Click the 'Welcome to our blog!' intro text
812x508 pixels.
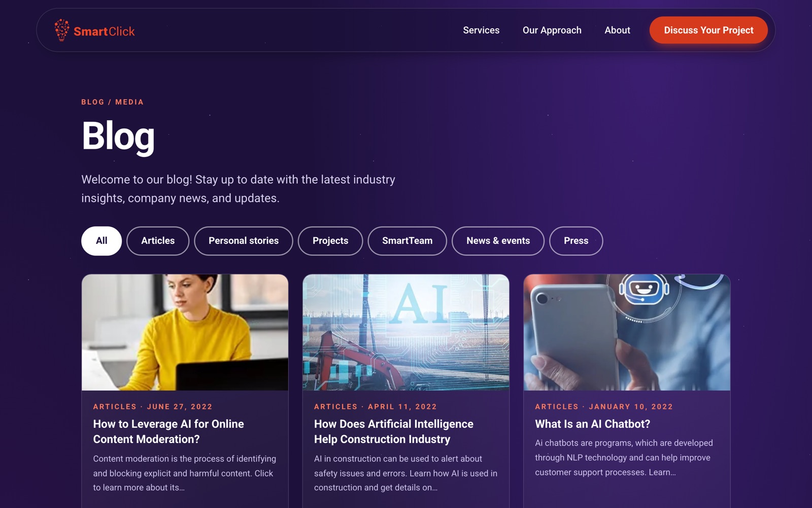click(238, 189)
